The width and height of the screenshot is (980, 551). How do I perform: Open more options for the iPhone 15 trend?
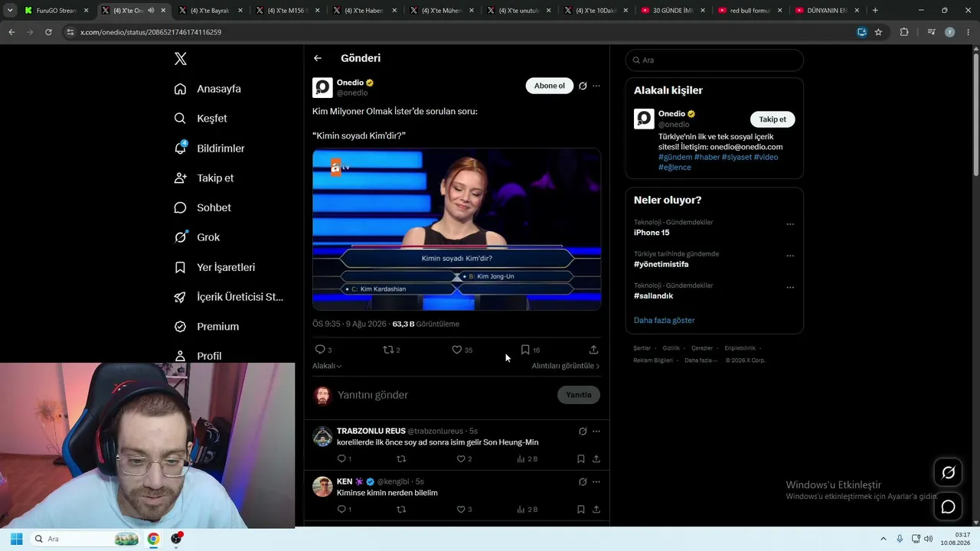tap(790, 224)
